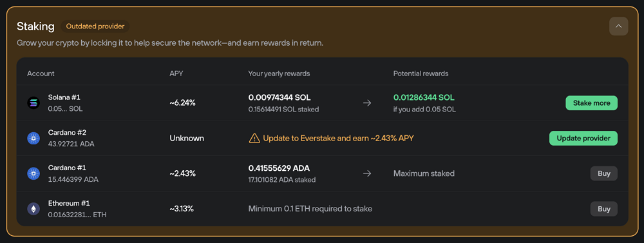Click the Grow your crypto description text
Screen dimensions: 644x243
[170, 43]
